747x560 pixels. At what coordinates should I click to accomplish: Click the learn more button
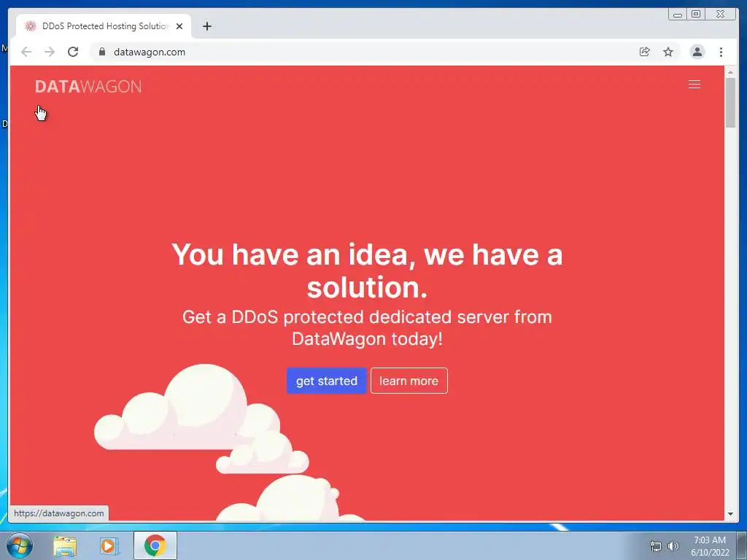tap(409, 381)
